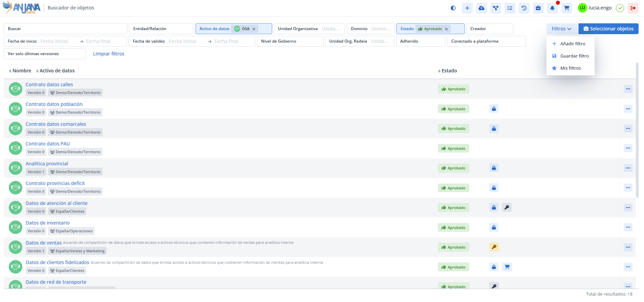Open the Dominio filter dropdown

coord(370,29)
